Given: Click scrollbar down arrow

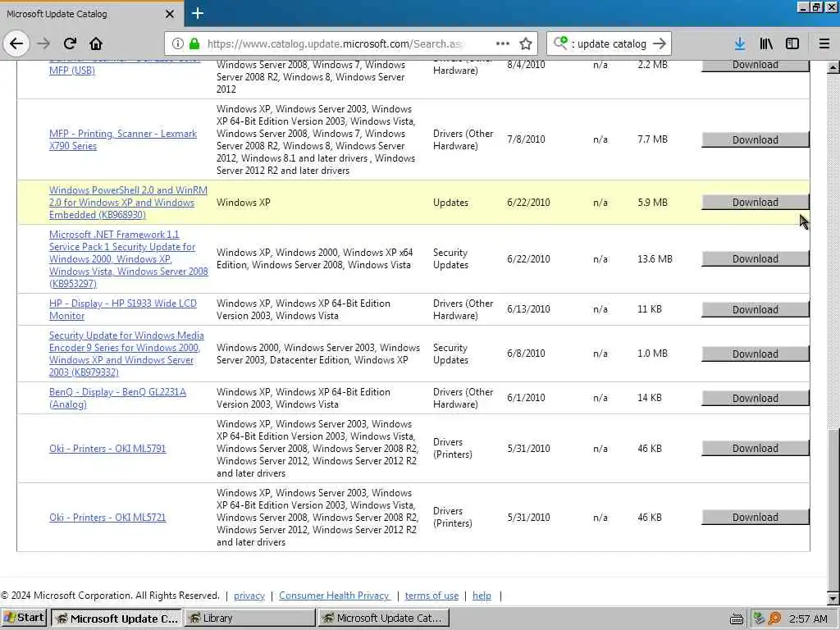Looking at the screenshot, I should click(x=833, y=598).
